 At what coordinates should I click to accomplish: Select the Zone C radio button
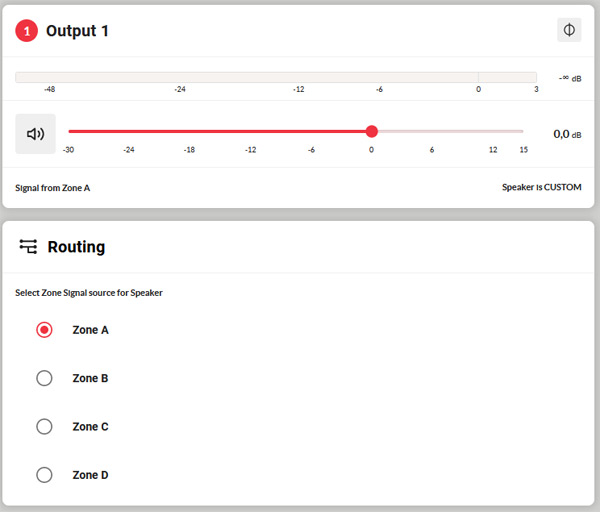(x=44, y=426)
